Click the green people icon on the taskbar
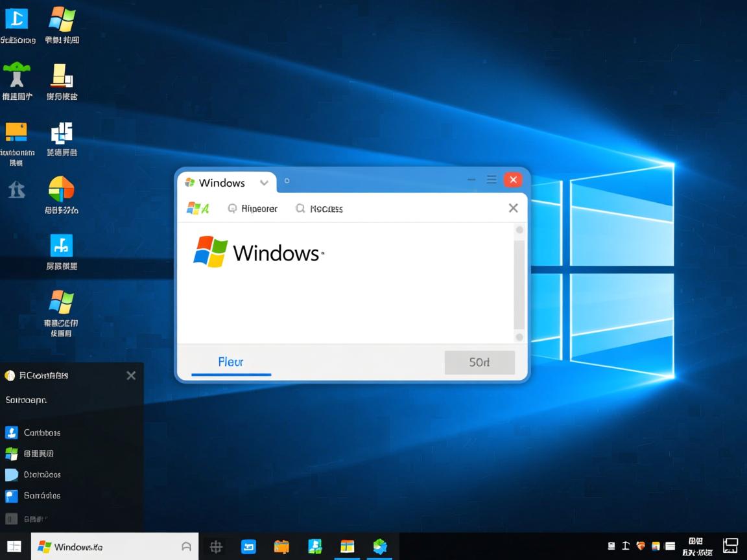747x560 pixels. click(314, 546)
